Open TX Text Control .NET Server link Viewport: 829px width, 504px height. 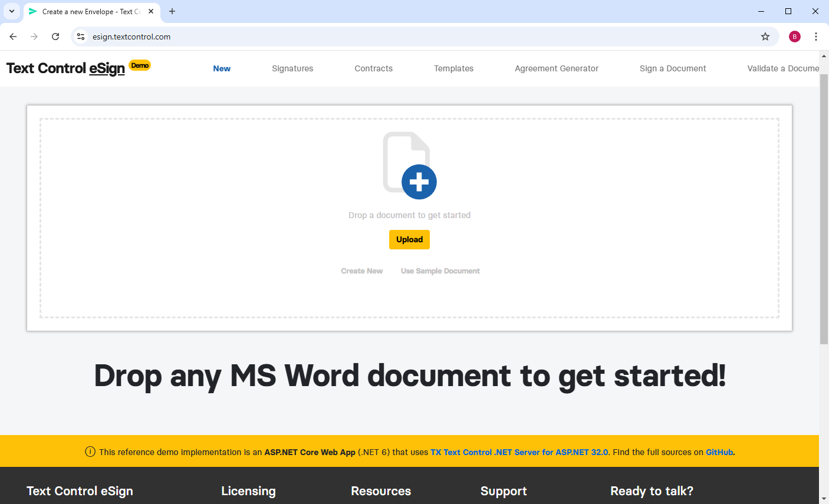click(x=519, y=452)
